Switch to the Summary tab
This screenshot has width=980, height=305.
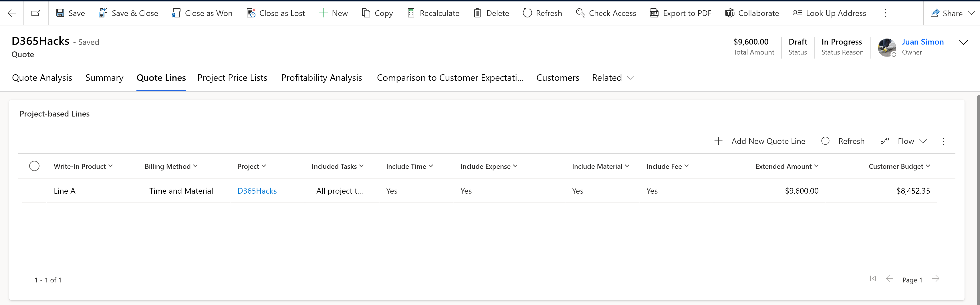pos(104,78)
